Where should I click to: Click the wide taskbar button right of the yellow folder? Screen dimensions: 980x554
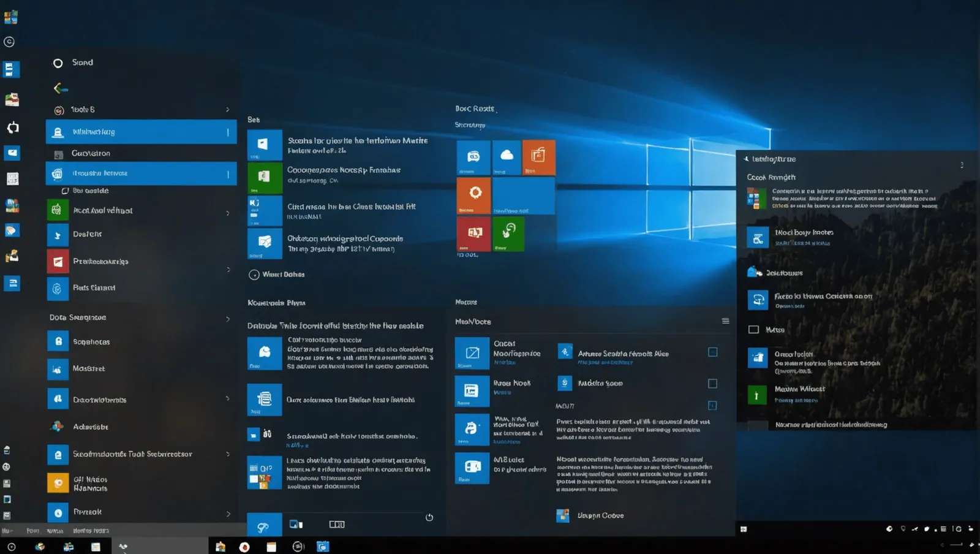coord(160,546)
